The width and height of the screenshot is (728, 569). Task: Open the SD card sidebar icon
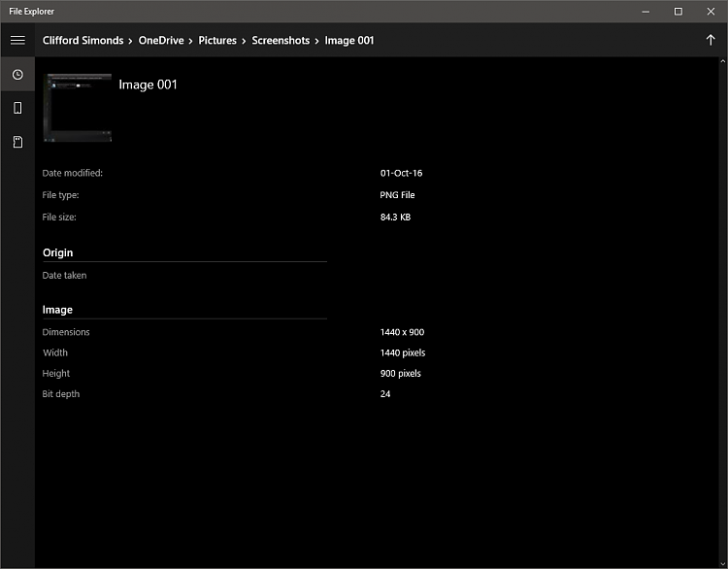coord(17,142)
